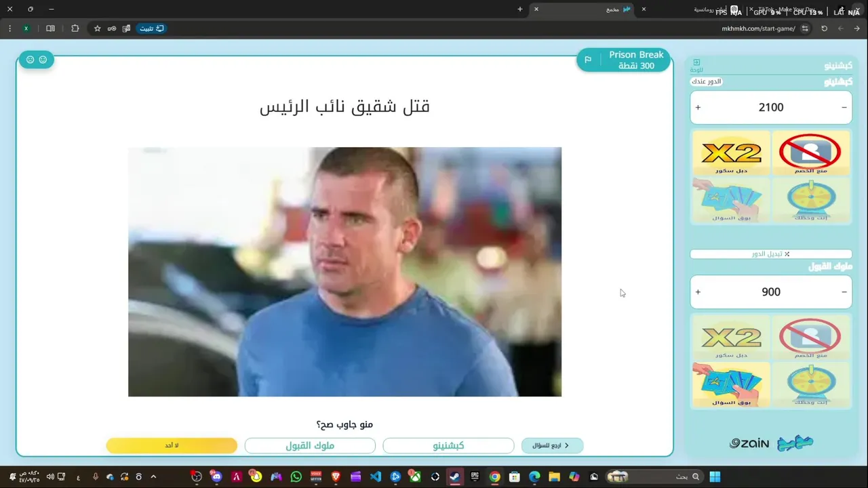The image size is (868, 488).
Task: Click the Prison Break 300 points badge
Action: pos(624,60)
